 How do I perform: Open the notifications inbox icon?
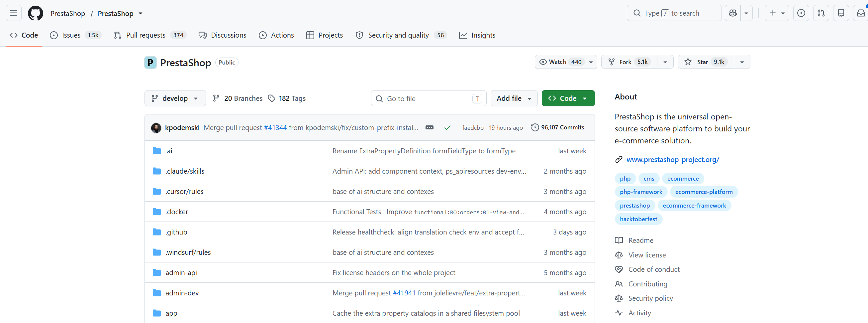(x=861, y=13)
